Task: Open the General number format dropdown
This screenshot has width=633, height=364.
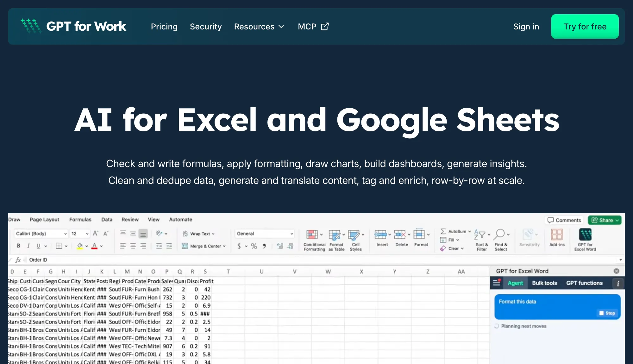Action: click(265, 234)
